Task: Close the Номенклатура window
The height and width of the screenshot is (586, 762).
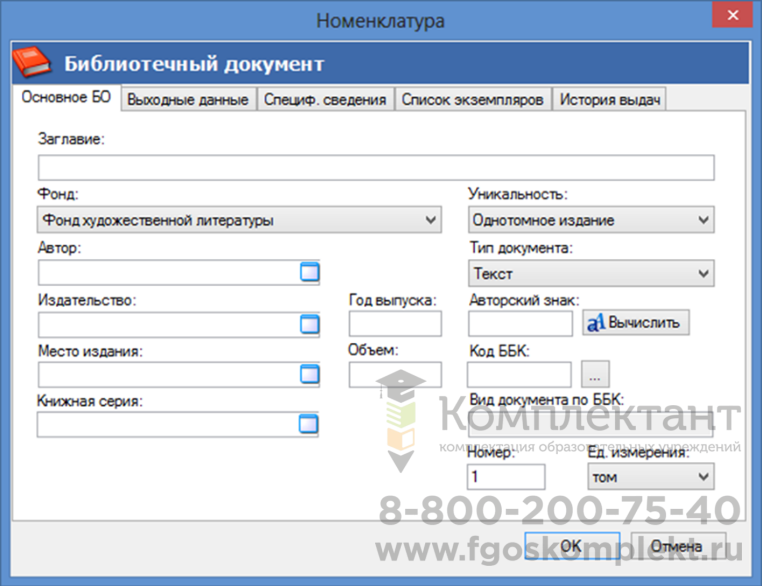Action: click(731, 18)
